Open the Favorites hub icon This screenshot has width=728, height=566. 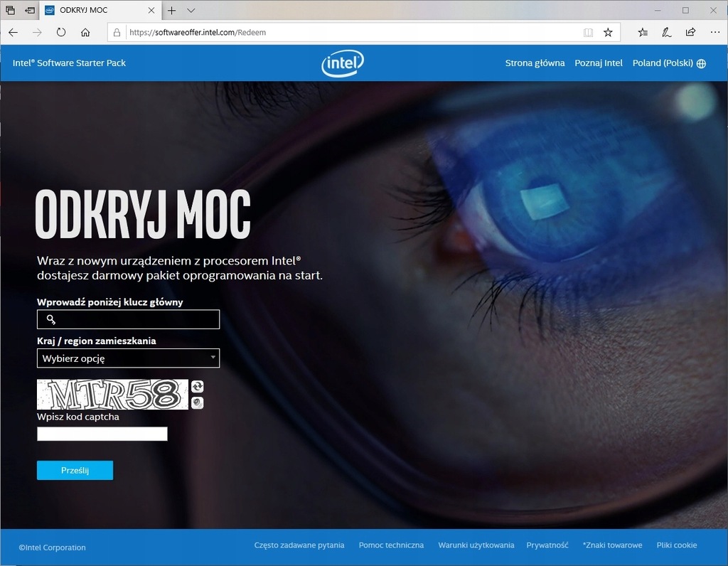pyautogui.click(x=643, y=33)
